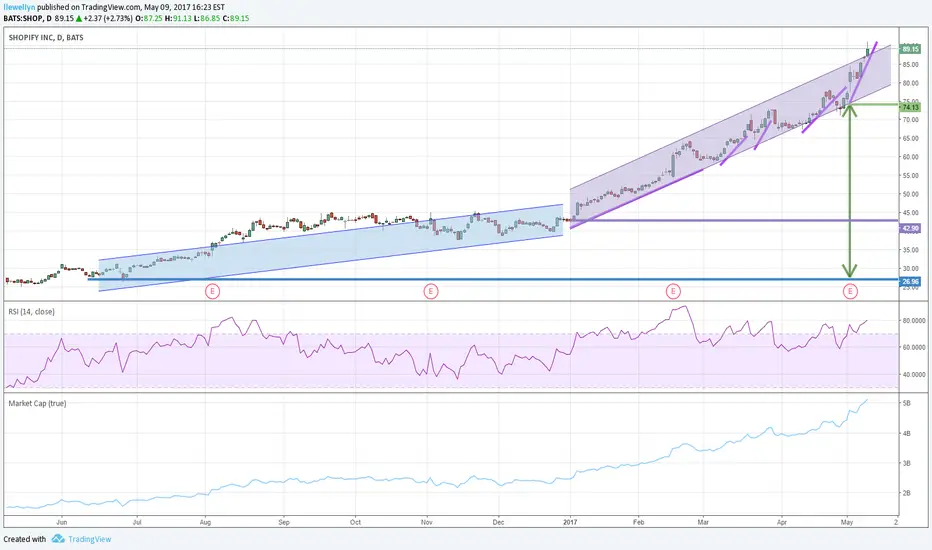Click the L:86.85 low value
Image resolution: width=932 pixels, height=550 pixels.
click(206, 18)
